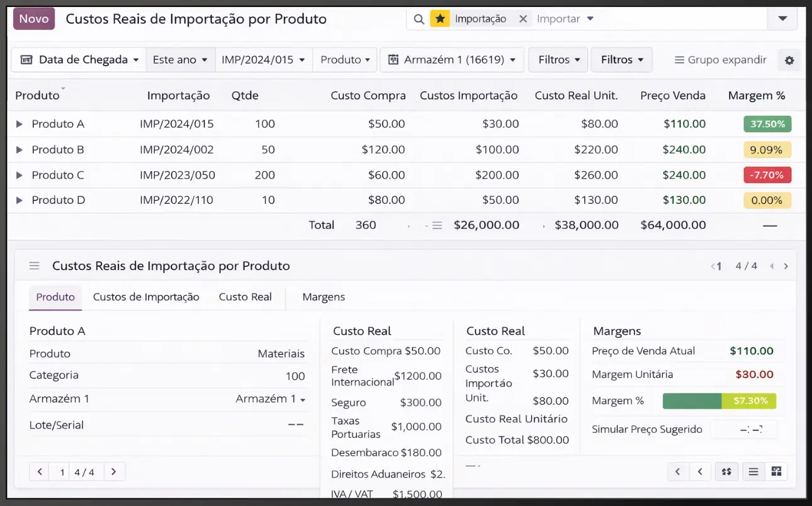Click the $38,000.00 total value

coord(587,225)
